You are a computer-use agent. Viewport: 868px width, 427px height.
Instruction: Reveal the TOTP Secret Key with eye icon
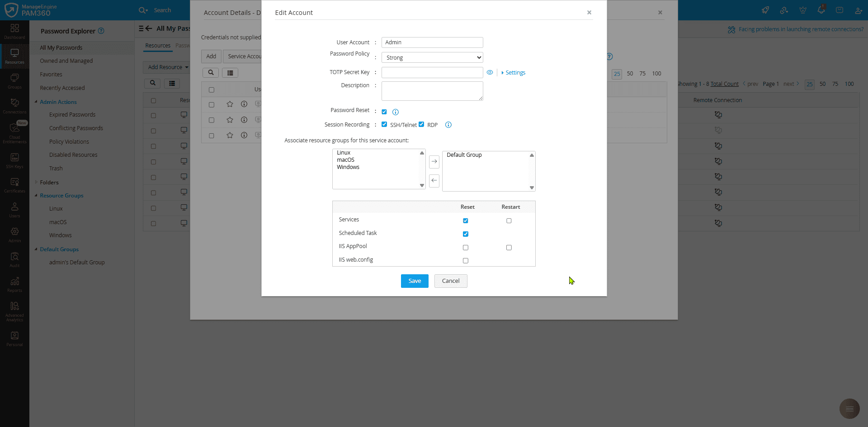point(490,72)
